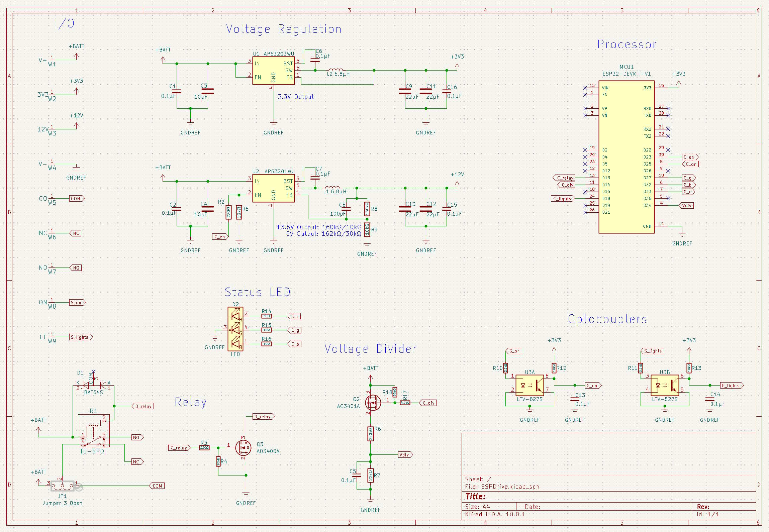Select capacitor C14 near C_lights
The width and height of the screenshot is (769, 532).
tap(710, 399)
